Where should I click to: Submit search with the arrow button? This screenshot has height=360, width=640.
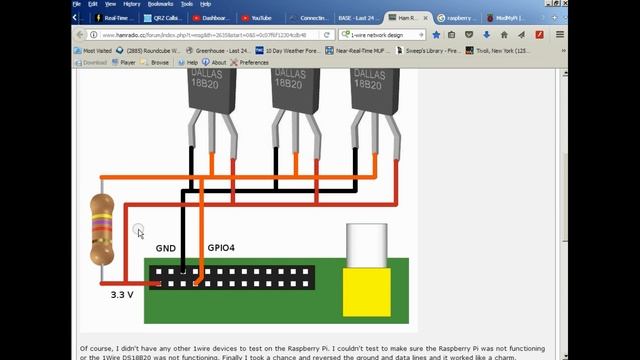(421, 35)
